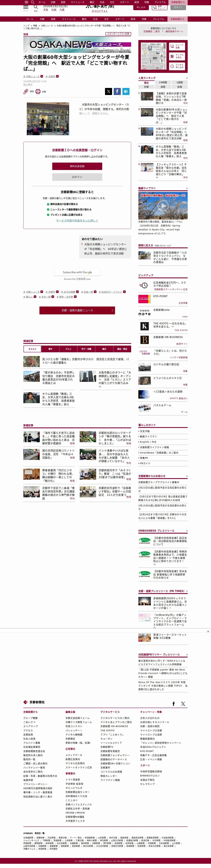211x868 pixels.
Task: Expand 京都・滋賀プレスリリース (PR TIMES) chevron
Action: coord(187,591)
